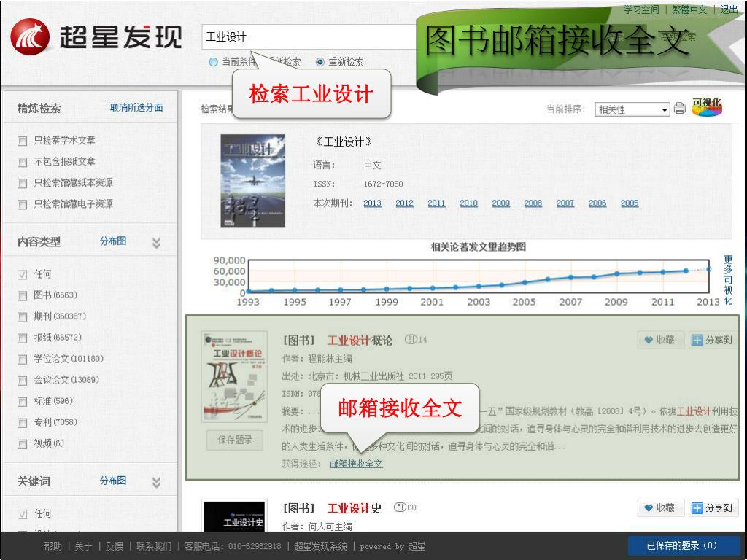Check 报纸 (66572) content type
The height and width of the screenshot is (560, 747).
click(x=22, y=338)
